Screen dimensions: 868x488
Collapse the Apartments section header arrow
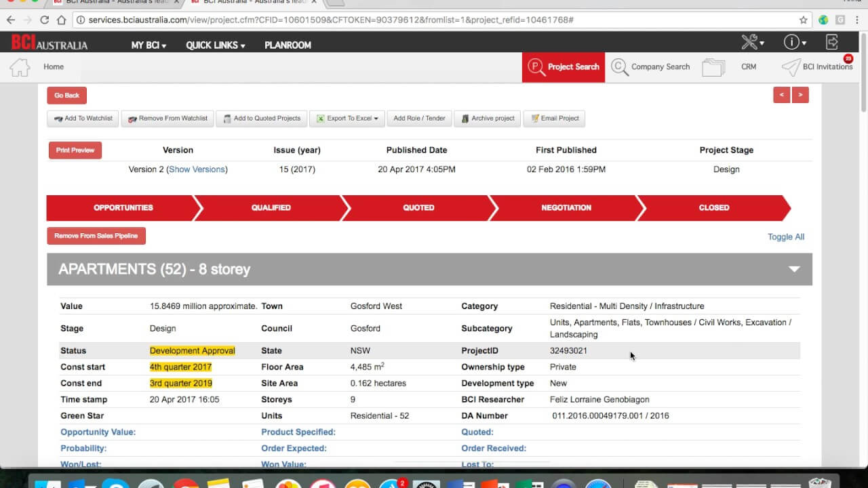tap(794, 269)
